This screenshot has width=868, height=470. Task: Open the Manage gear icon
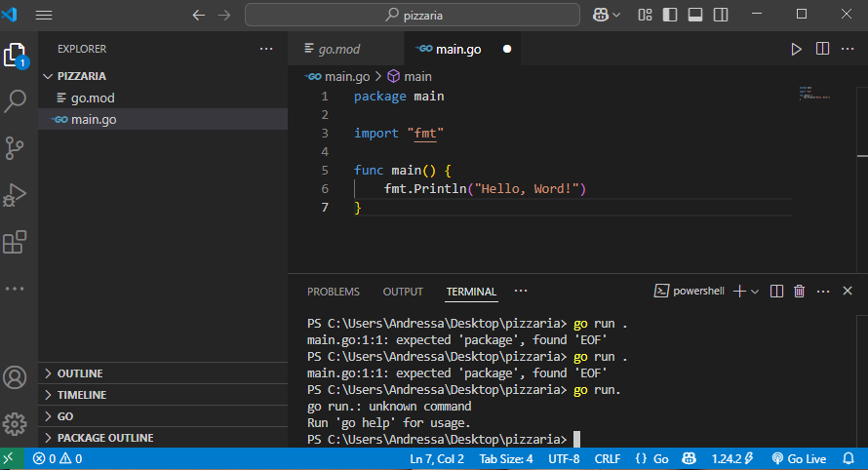(x=16, y=424)
